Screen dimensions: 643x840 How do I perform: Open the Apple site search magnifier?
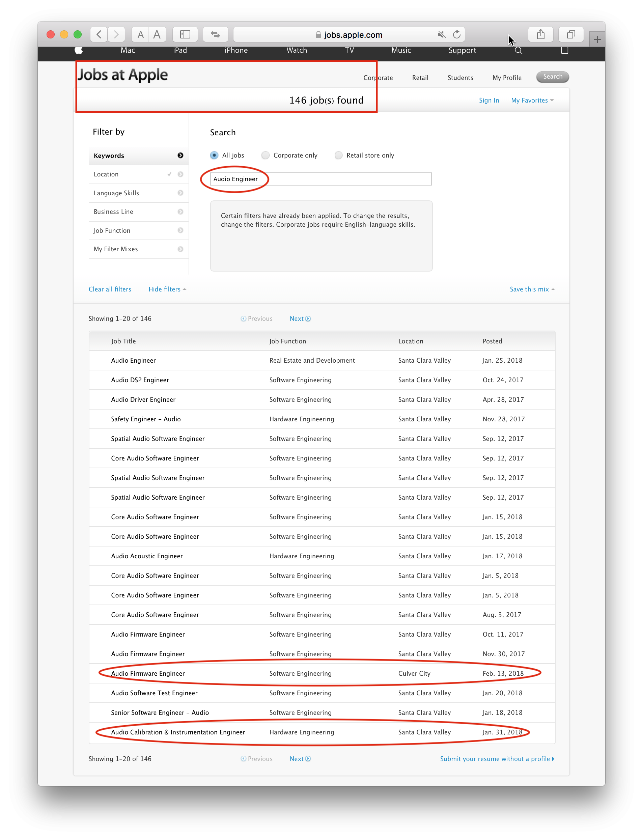518,51
